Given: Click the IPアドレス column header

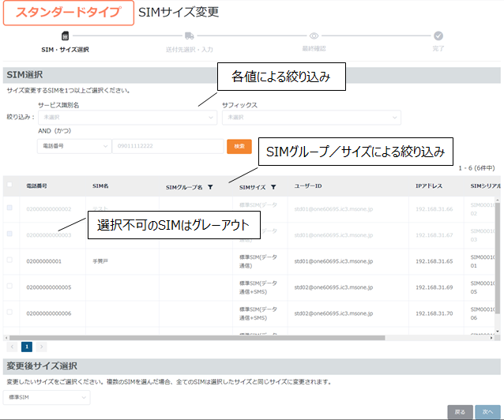Looking at the screenshot, I should click(x=429, y=186).
